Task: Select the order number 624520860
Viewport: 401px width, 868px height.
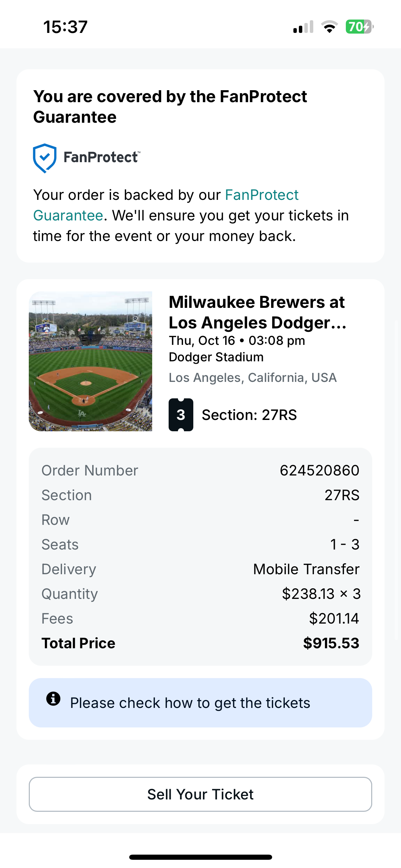Action: coord(319,471)
